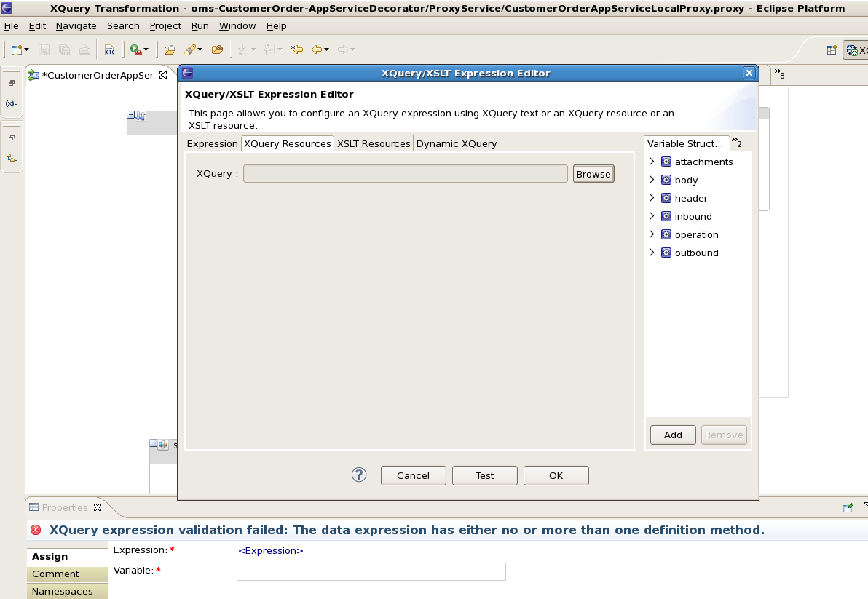
Task: Click the New wizard toolbar icon
Action: click(x=17, y=49)
